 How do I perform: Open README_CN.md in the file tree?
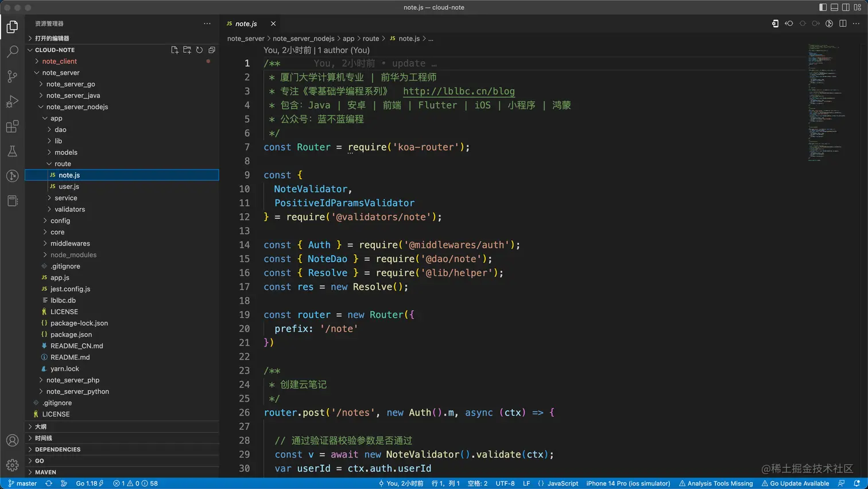pos(122,346)
